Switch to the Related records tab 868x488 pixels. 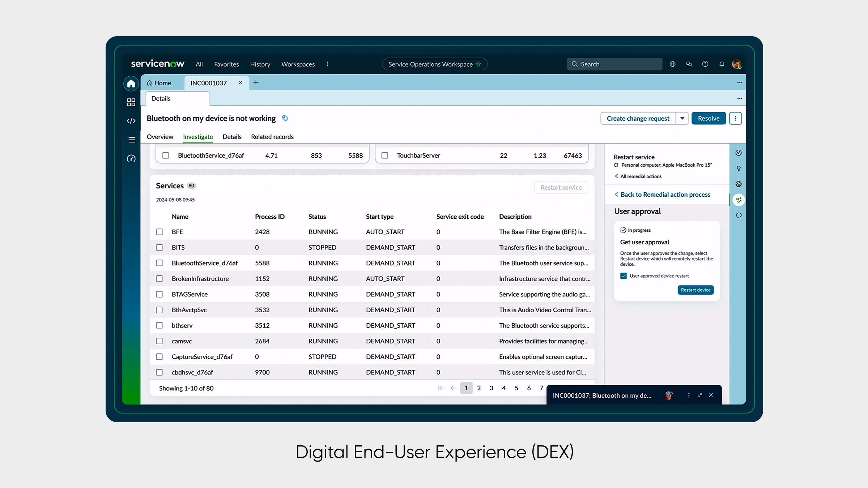[272, 137]
